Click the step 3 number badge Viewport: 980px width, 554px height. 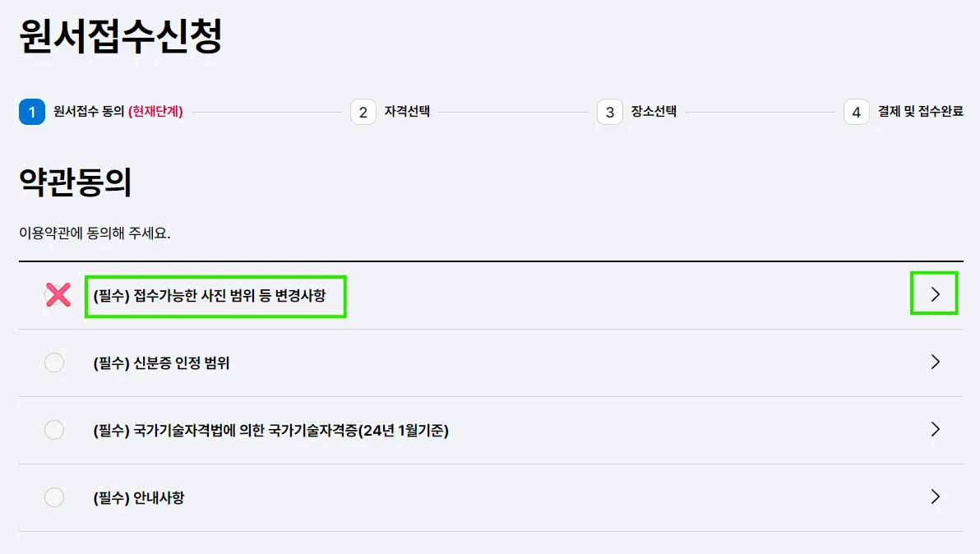[x=610, y=113]
